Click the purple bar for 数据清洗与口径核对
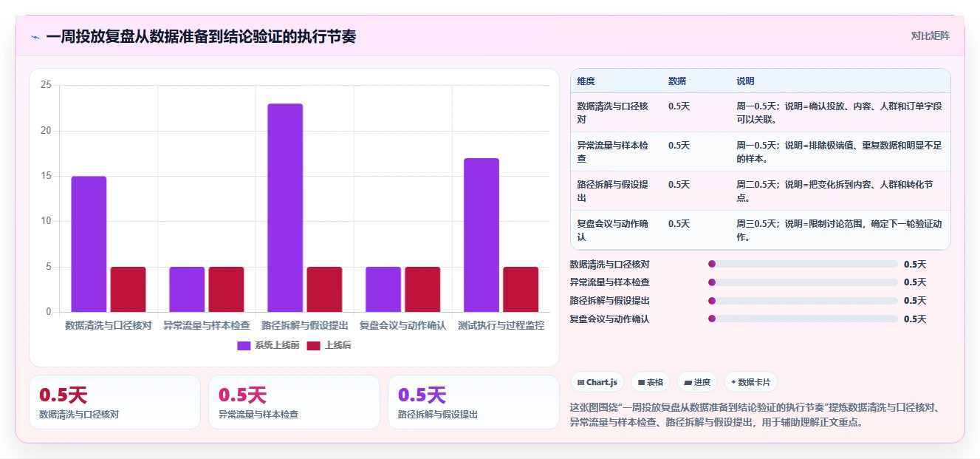 [x=89, y=244]
